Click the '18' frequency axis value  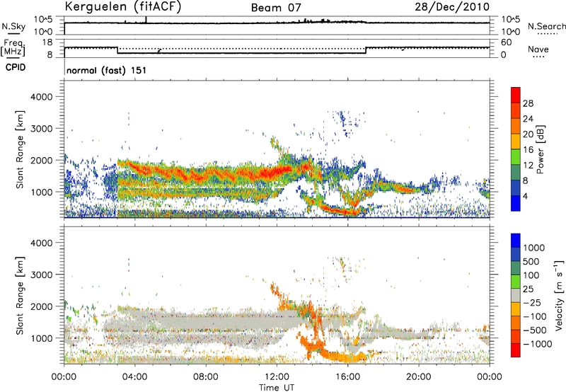(x=47, y=42)
